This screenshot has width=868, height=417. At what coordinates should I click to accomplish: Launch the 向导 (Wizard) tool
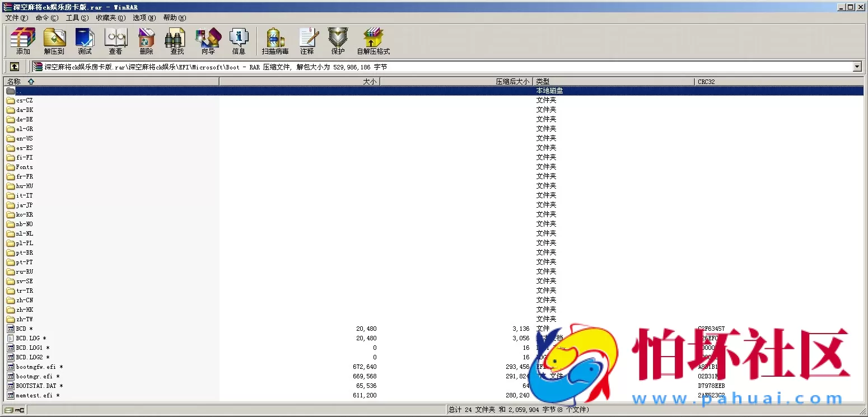tap(208, 41)
